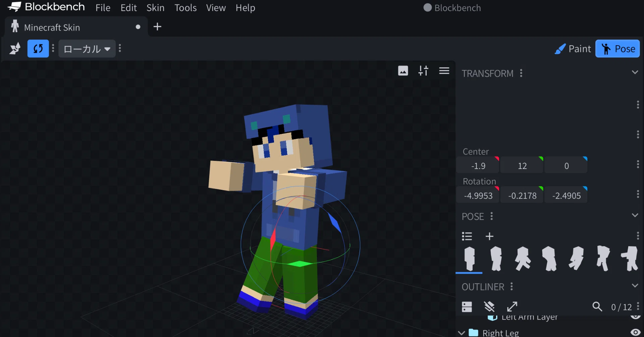This screenshot has width=644, height=337.
Task: Select the Move tool in the toolbar
Action: pyautogui.click(x=15, y=49)
